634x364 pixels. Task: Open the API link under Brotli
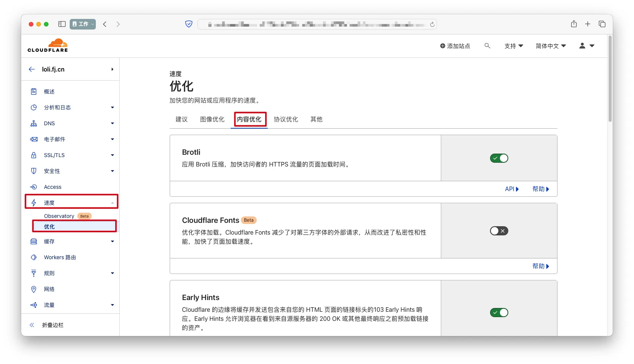(x=512, y=189)
